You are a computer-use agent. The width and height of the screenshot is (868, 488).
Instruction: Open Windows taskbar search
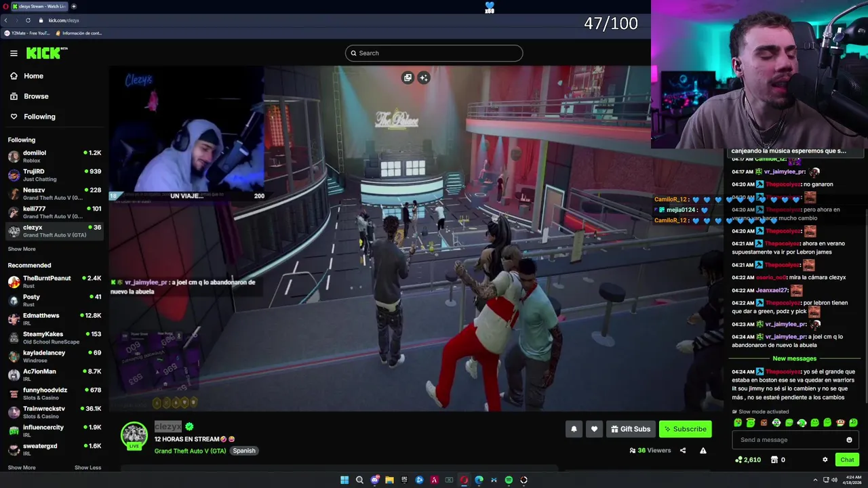pyautogui.click(x=359, y=480)
